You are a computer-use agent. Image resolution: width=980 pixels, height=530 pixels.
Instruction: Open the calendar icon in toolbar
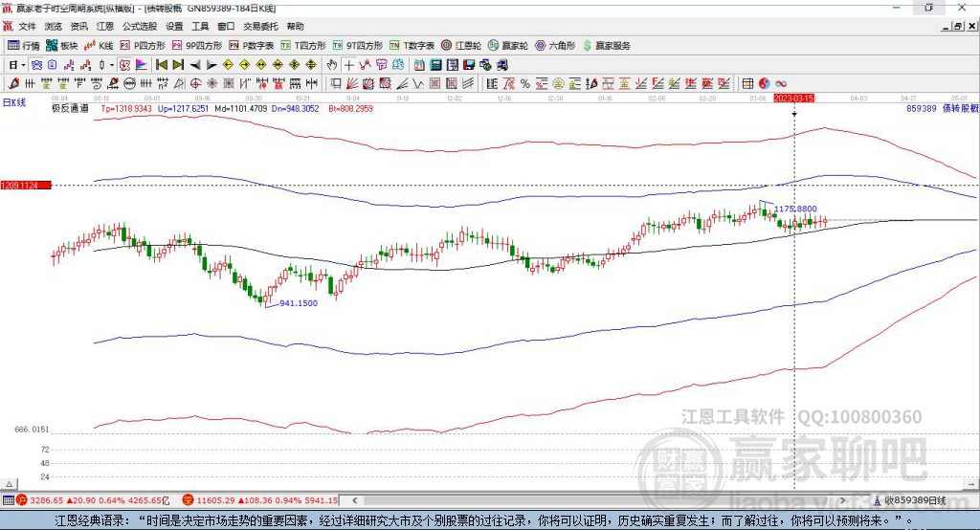pos(419,65)
